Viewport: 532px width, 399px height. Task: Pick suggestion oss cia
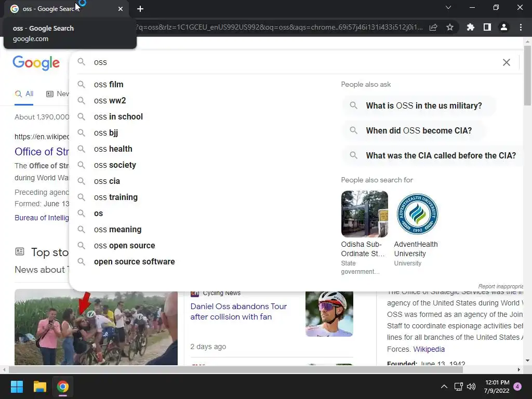tap(204, 181)
